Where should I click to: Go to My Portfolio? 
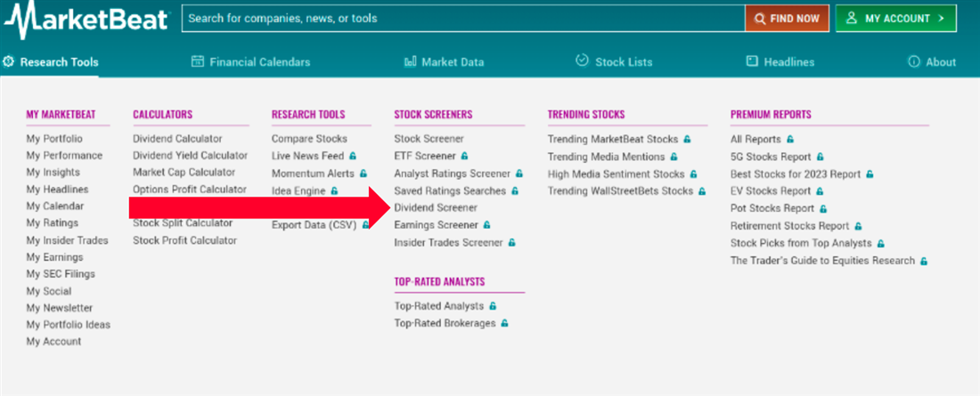tap(54, 139)
